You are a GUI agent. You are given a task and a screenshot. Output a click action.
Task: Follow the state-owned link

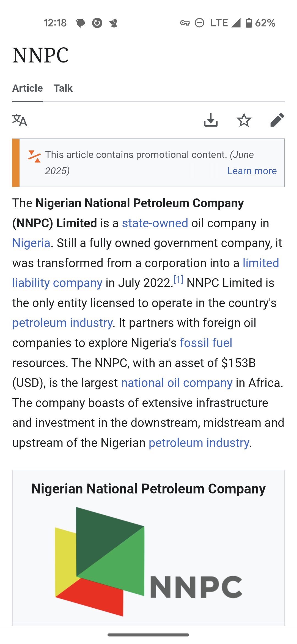(x=155, y=223)
